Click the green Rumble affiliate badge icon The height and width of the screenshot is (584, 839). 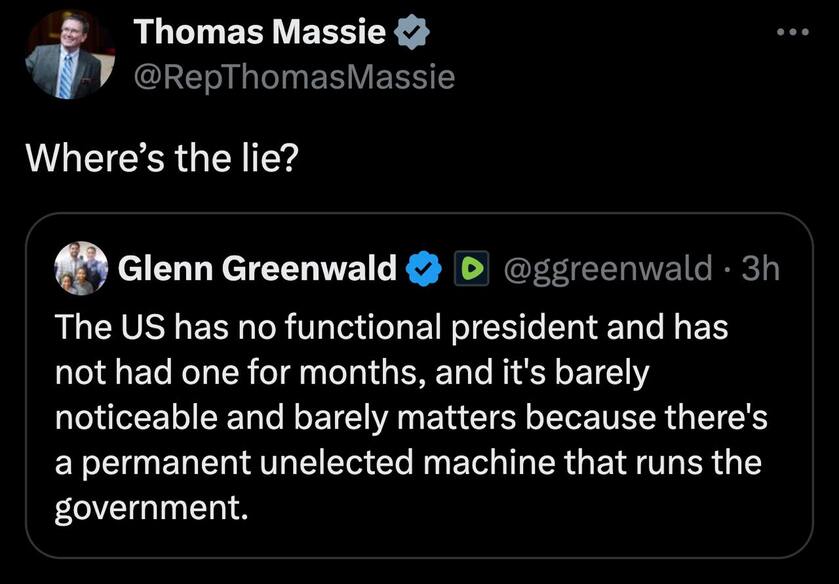(x=471, y=268)
